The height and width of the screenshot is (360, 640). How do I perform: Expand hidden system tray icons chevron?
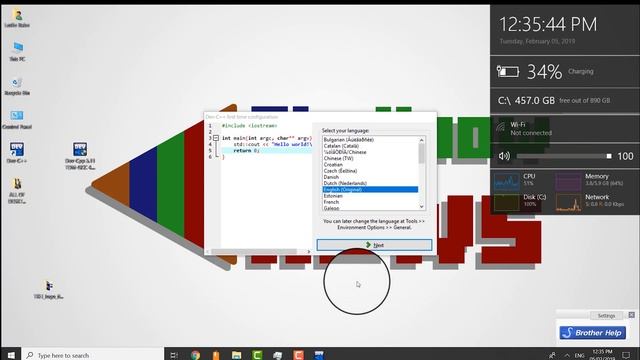(x=567, y=356)
